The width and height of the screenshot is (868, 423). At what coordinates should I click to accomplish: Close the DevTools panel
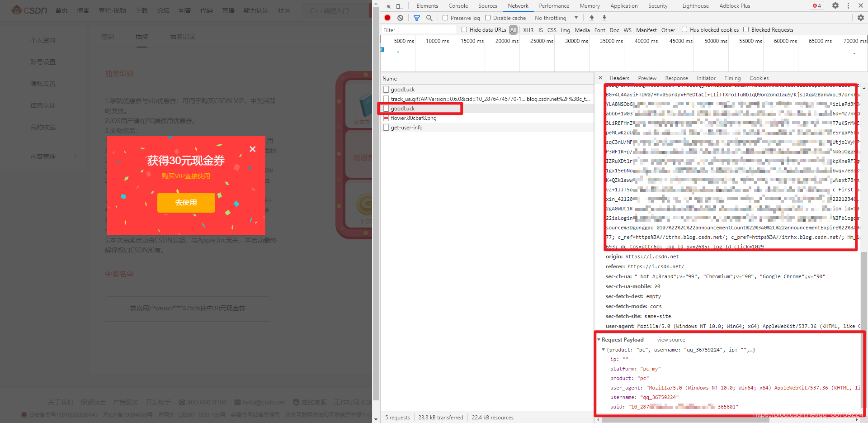pos(861,6)
